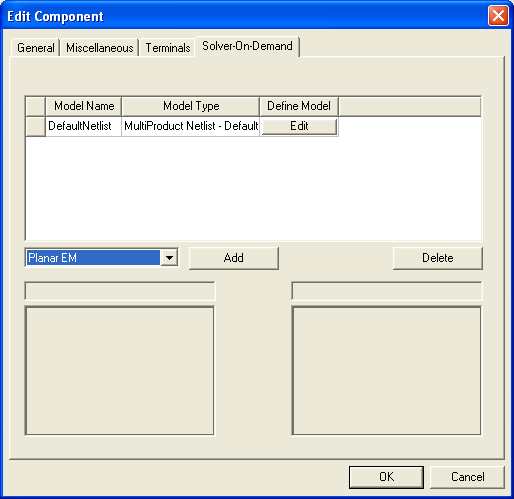The width and height of the screenshot is (514, 499).
Task: Click the right empty text field
Action: [x=387, y=291]
